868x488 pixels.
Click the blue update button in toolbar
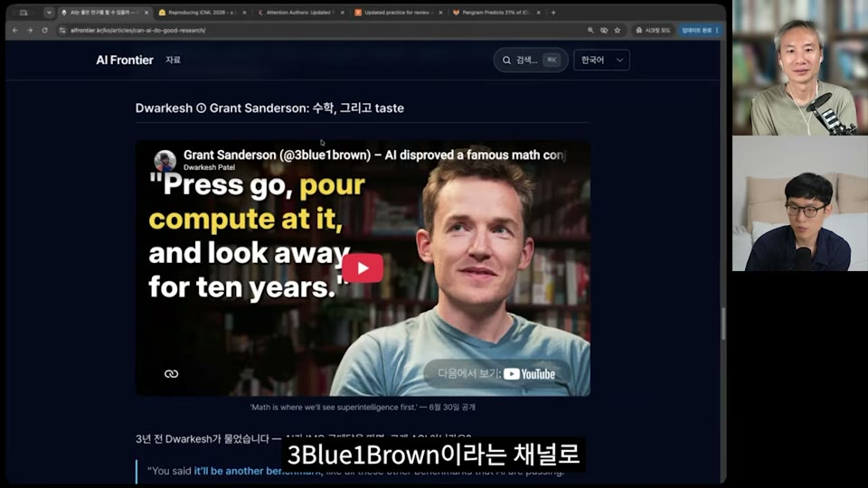click(x=700, y=31)
